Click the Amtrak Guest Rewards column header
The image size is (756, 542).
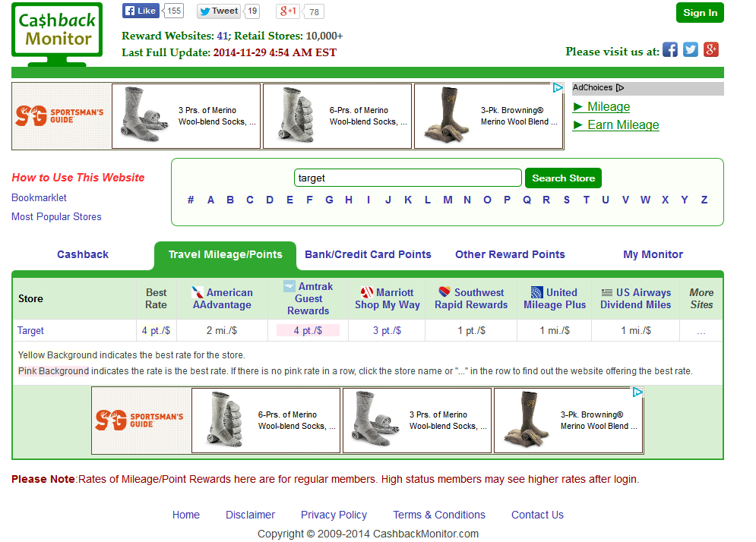(308, 298)
